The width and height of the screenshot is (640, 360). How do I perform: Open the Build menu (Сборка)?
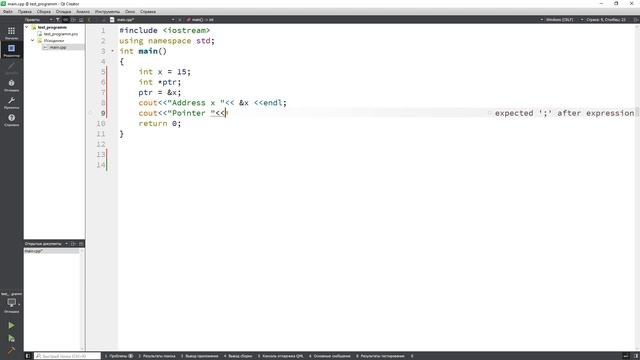44,12
